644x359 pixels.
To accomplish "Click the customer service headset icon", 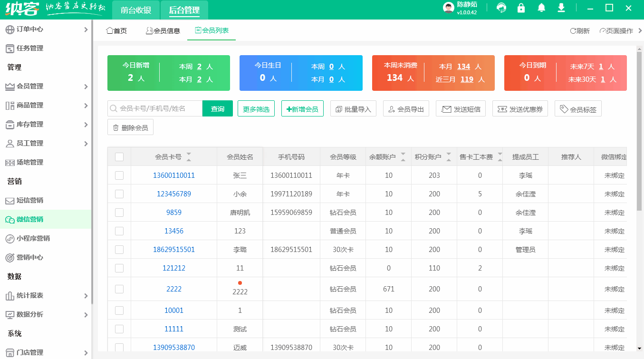I will click(x=501, y=8).
